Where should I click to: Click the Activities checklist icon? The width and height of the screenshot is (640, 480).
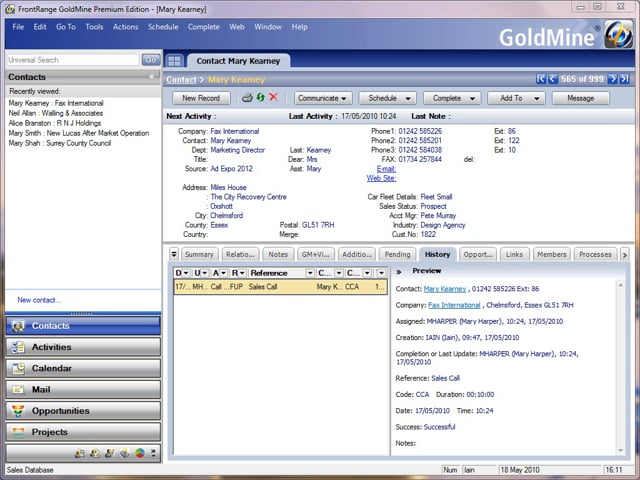pyautogui.click(x=18, y=347)
